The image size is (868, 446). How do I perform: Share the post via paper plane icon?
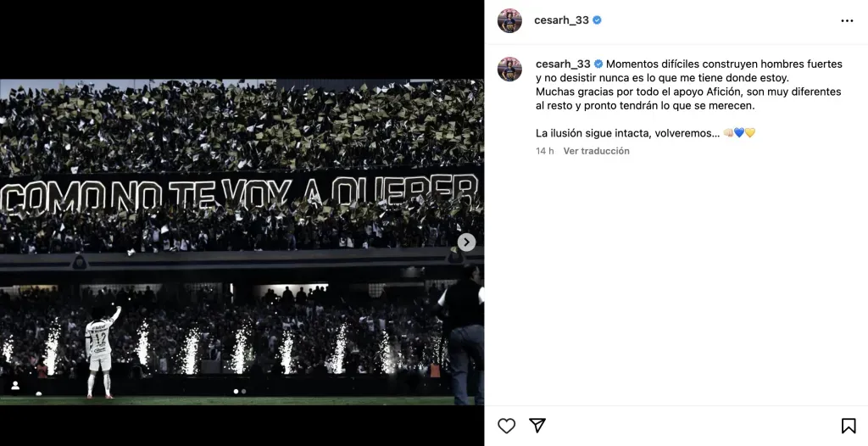pos(537,426)
